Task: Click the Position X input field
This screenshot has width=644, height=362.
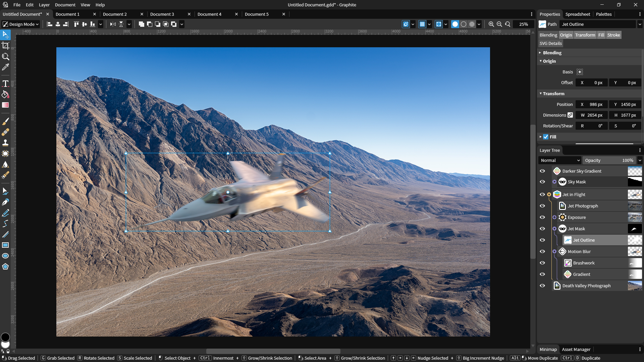Action: point(592,104)
